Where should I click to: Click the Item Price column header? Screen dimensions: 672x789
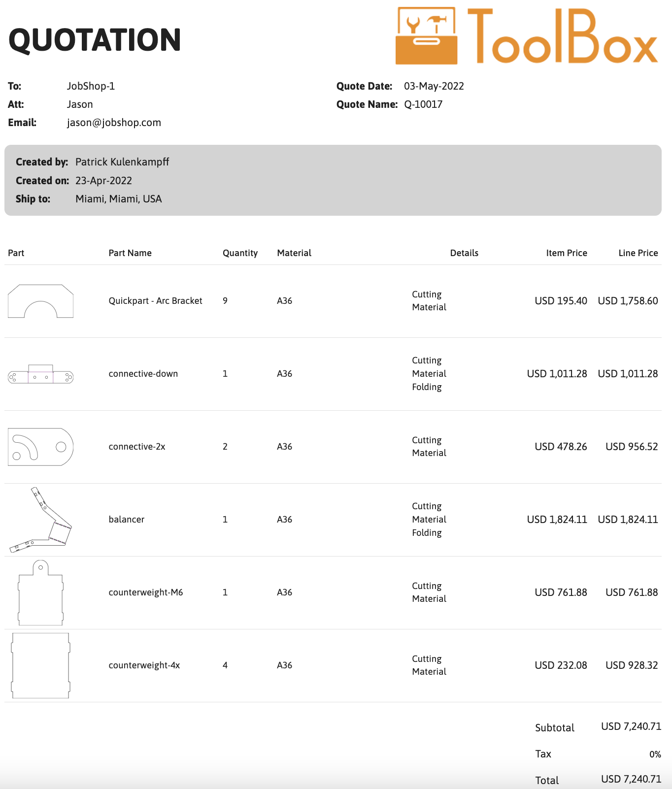pos(567,253)
